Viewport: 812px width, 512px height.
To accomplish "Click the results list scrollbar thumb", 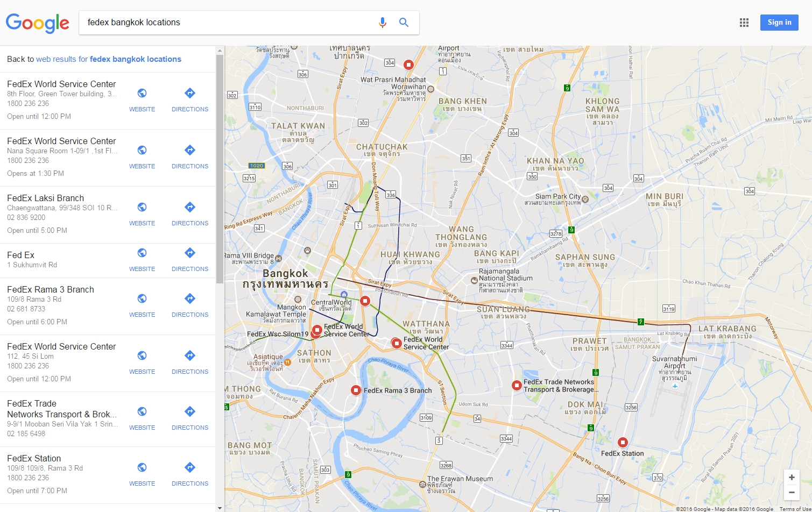I will [x=220, y=169].
